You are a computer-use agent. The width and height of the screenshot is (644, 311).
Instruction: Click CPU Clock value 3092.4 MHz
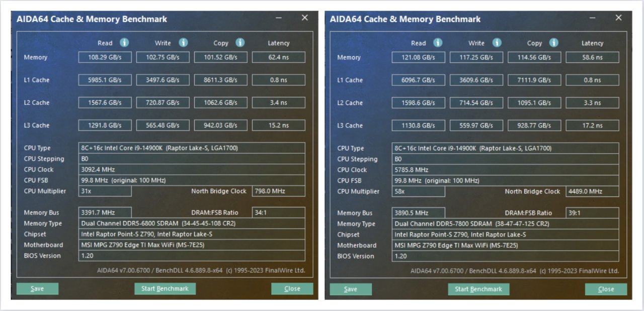click(192, 169)
